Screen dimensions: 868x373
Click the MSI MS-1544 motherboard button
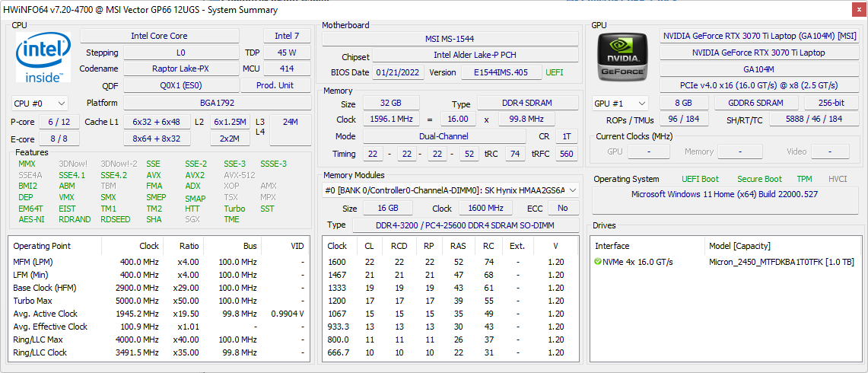coord(450,39)
